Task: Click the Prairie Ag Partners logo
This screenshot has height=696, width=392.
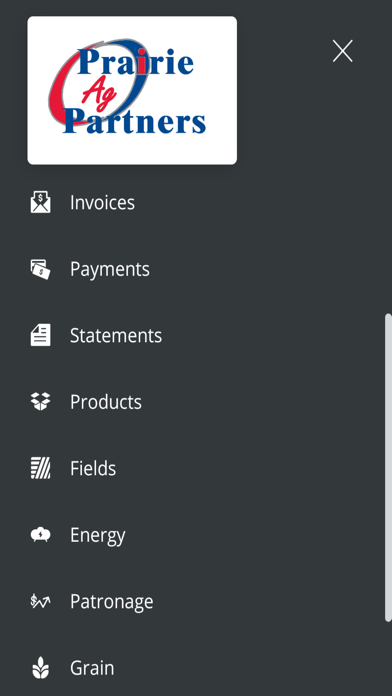Action: 132,91
